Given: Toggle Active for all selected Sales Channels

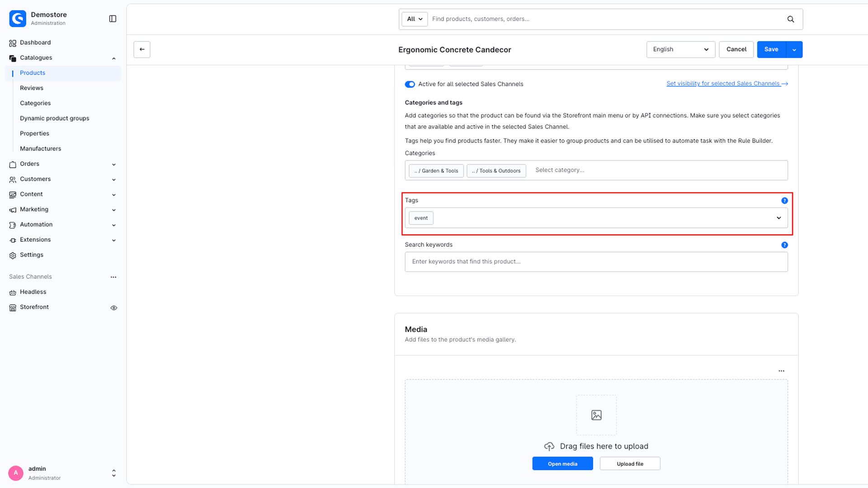Looking at the screenshot, I should tap(410, 84).
